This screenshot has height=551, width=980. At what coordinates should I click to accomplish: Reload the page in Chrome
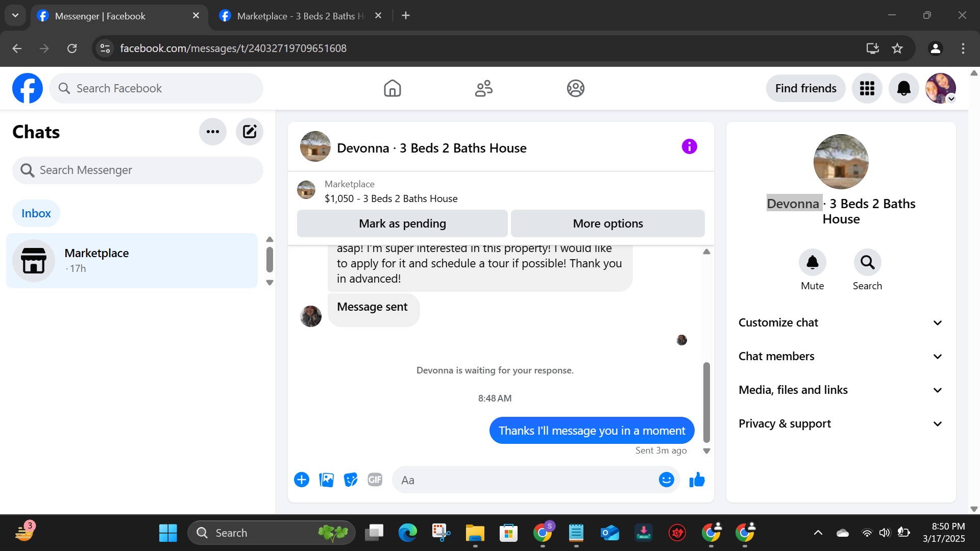click(x=72, y=48)
